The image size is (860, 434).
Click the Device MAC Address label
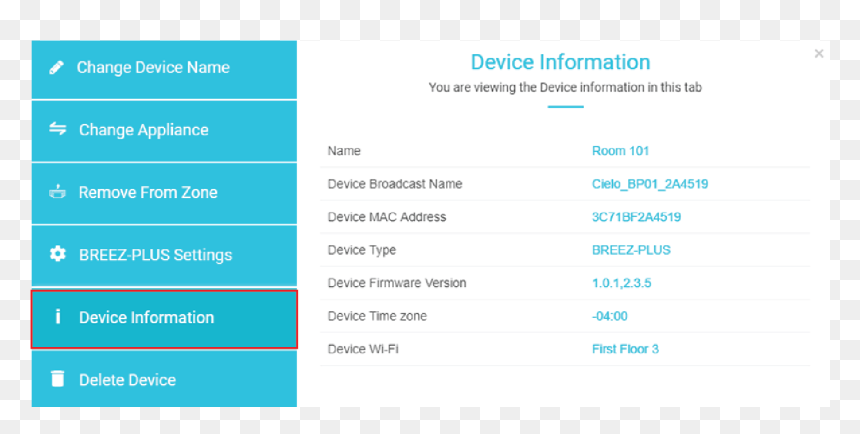tap(387, 217)
